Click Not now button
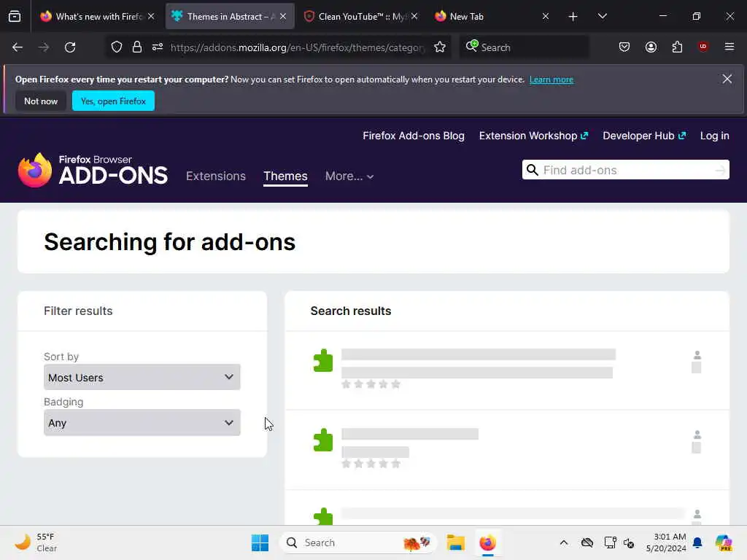747x560 pixels. pos(41,101)
